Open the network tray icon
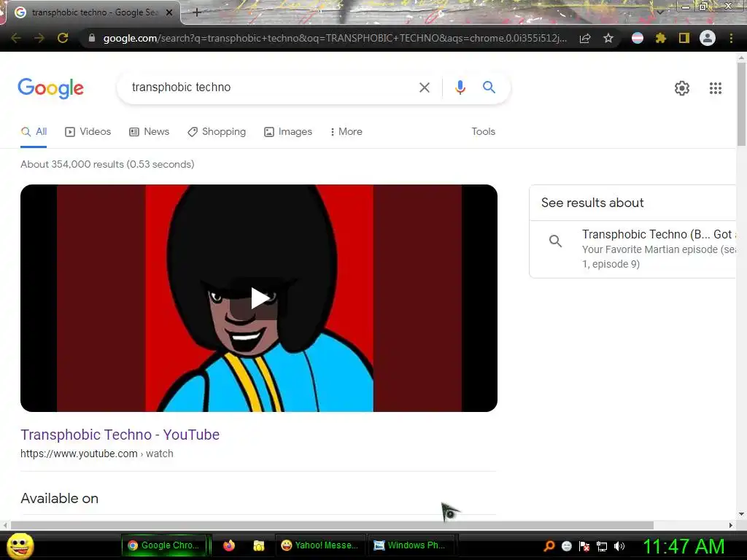This screenshot has height=560, width=747. click(x=602, y=546)
